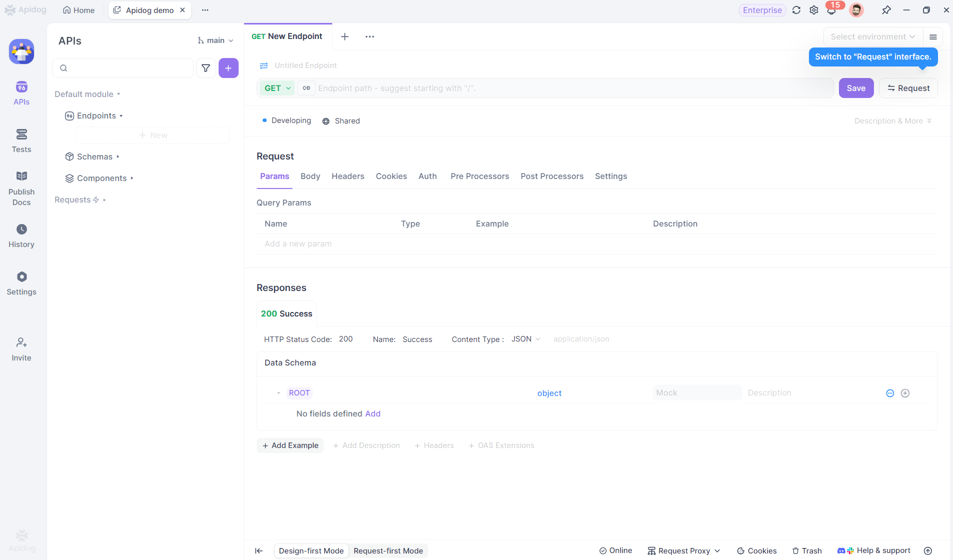Open Publish Docs in sidebar
The height and width of the screenshot is (560, 953).
tap(22, 188)
